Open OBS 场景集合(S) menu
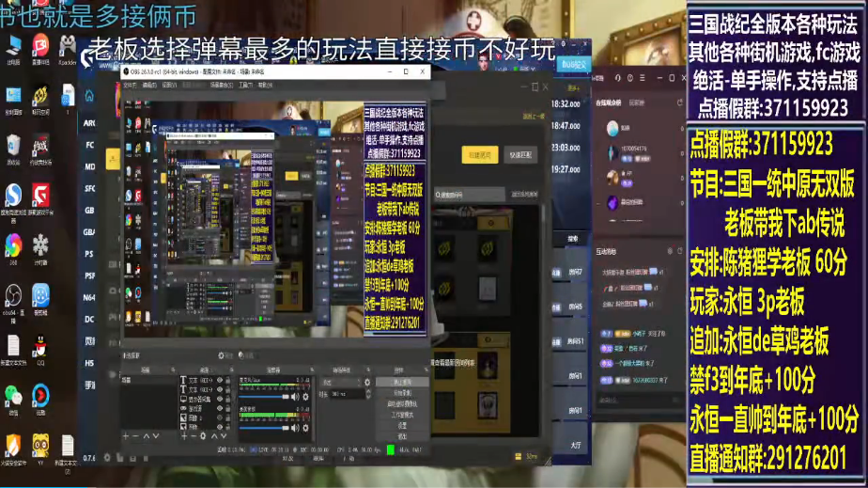The image size is (868, 488). tap(222, 86)
